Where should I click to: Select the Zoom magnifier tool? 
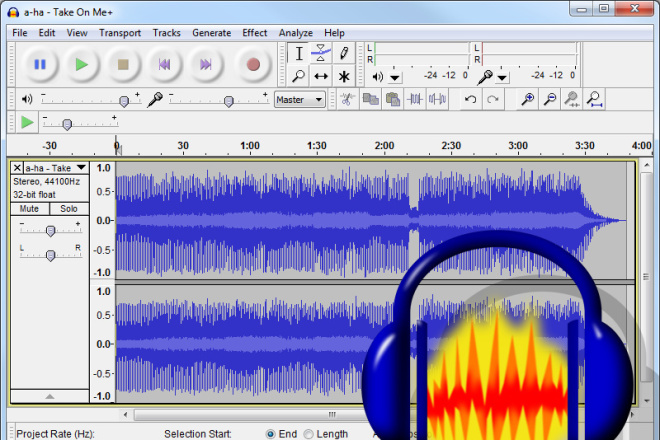298,76
